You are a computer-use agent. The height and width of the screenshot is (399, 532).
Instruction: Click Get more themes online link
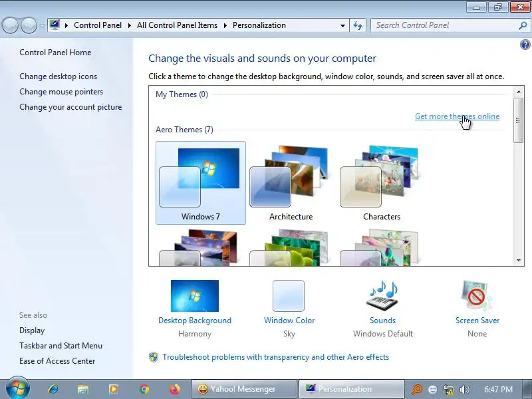click(x=457, y=116)
